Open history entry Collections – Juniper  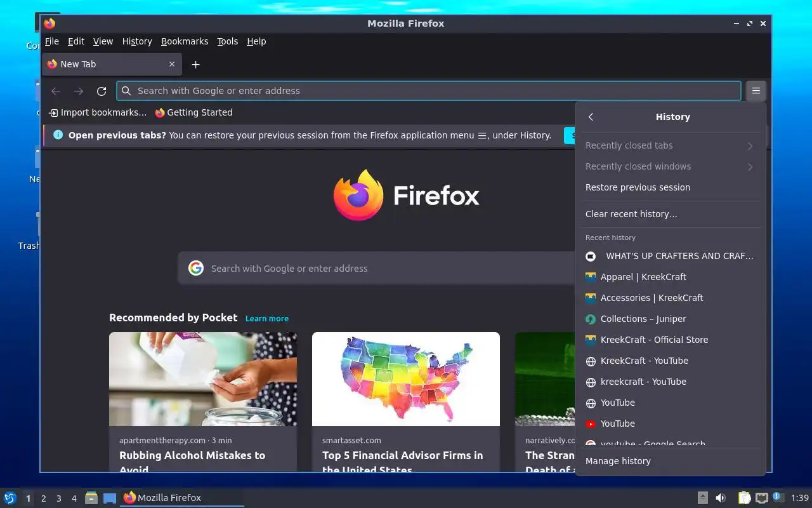coord(671,319)
